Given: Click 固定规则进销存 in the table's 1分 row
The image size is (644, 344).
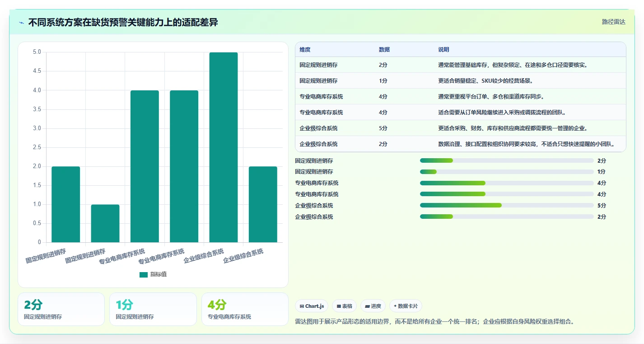Looking at the screenshot, I should [x=318, y=81].
